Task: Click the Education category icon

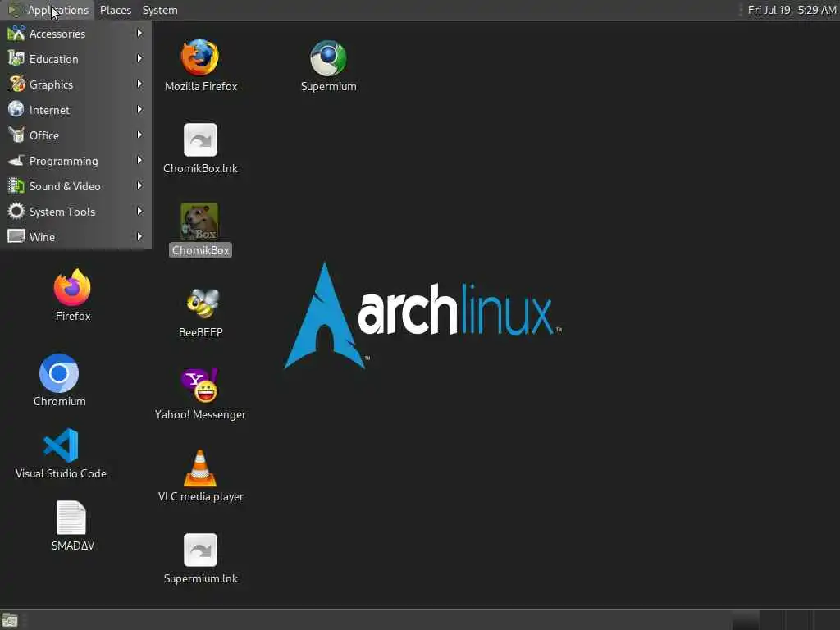Action: click(x=16, y=58)
